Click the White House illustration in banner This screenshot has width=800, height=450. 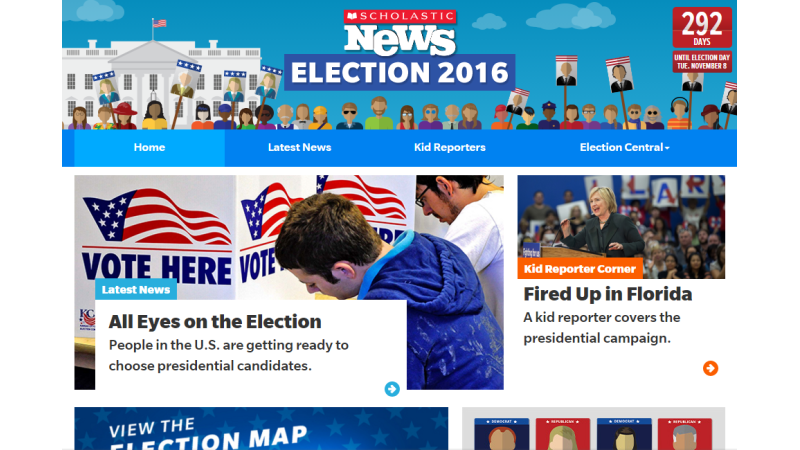160,77
